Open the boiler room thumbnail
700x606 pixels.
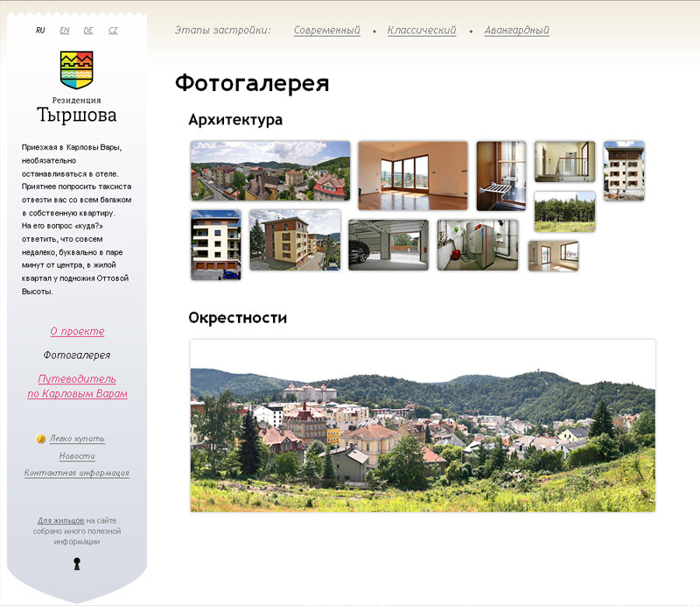(x=478, y=244)
